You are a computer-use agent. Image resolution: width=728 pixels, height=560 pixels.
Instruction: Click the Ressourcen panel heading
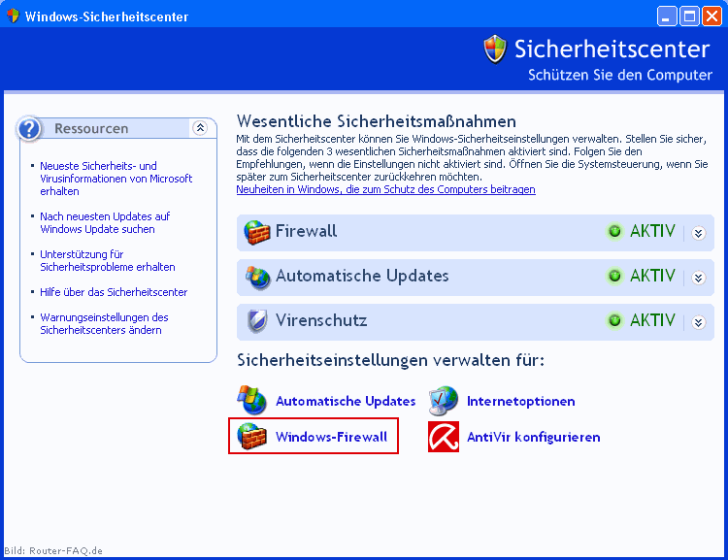click(x=91, y=129)
